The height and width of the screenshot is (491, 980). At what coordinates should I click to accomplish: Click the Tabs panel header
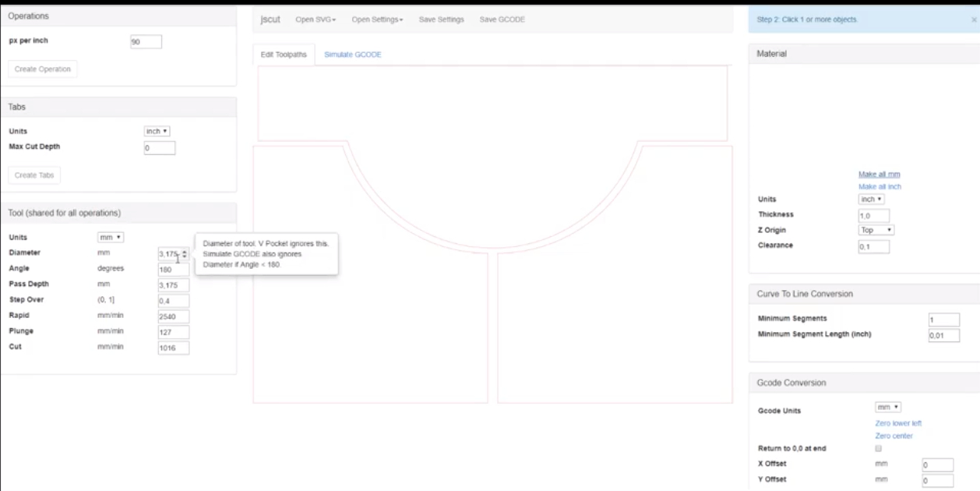point(118,107)
